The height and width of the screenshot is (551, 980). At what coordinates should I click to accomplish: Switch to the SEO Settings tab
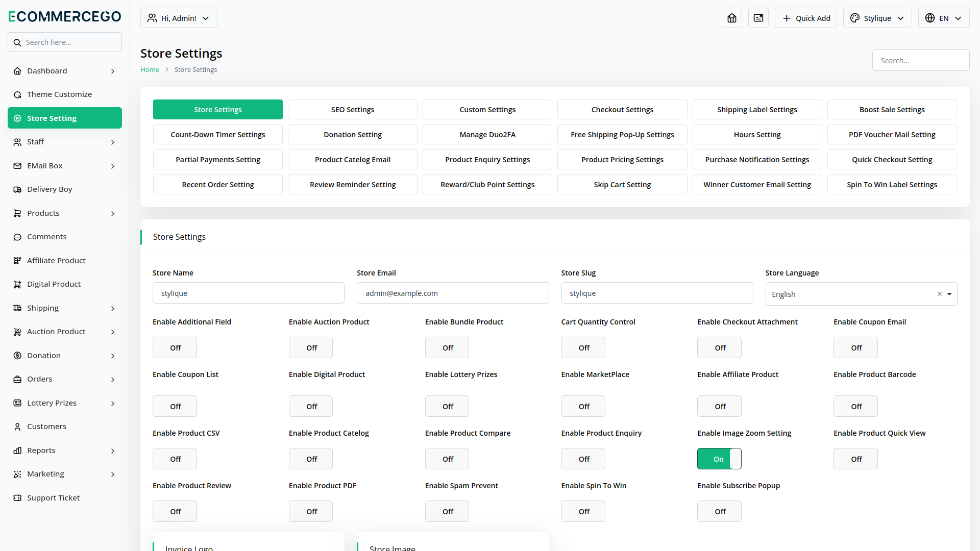[x=353, y=109]
